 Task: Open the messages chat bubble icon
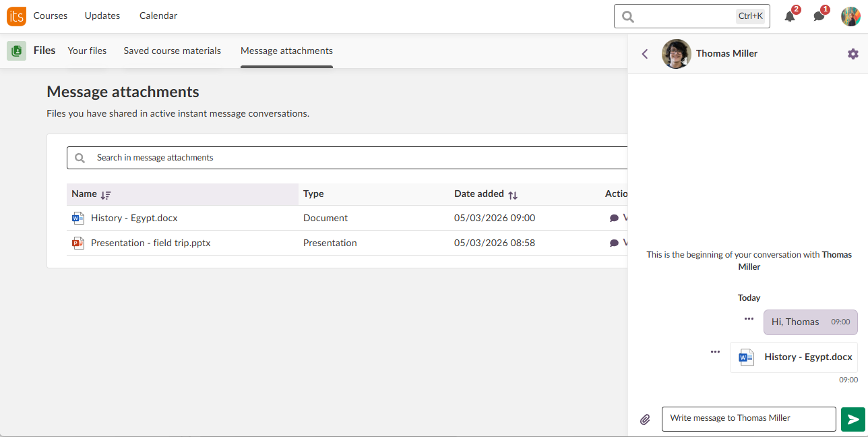819,16
